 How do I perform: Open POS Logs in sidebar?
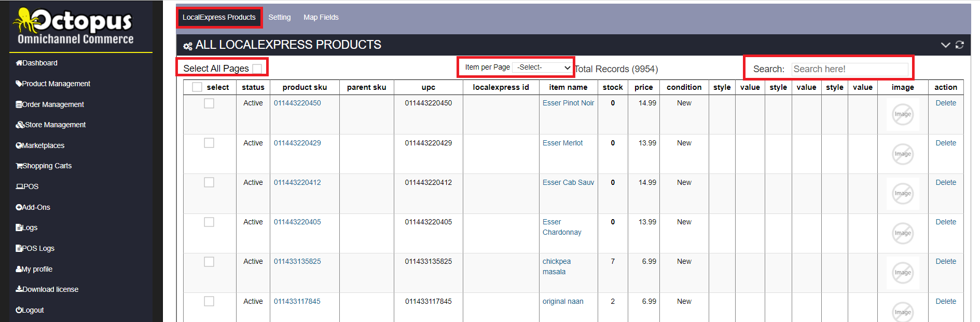tap(35, 248)
